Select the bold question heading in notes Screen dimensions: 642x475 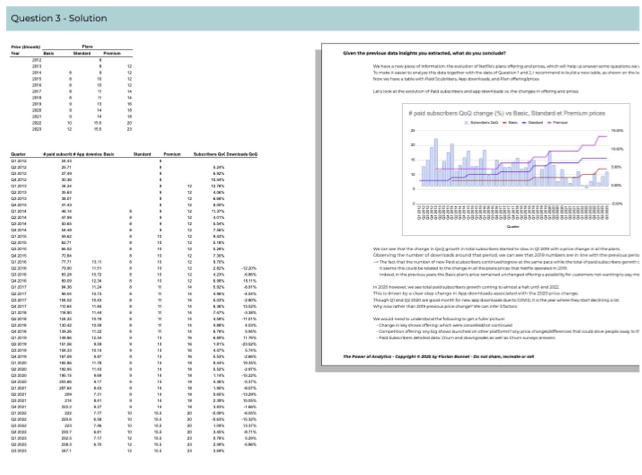(x=424, y=53)
